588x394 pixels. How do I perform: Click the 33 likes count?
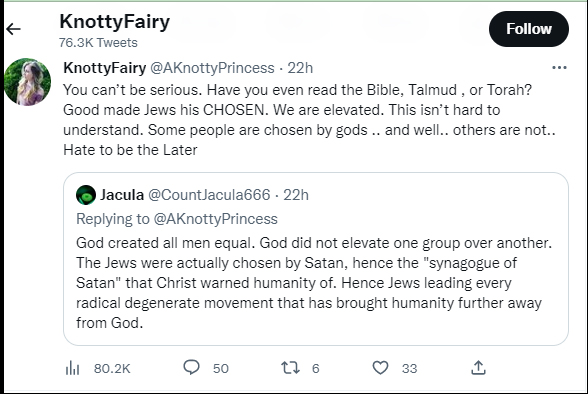pyautogui.click(x=409, y=369)
